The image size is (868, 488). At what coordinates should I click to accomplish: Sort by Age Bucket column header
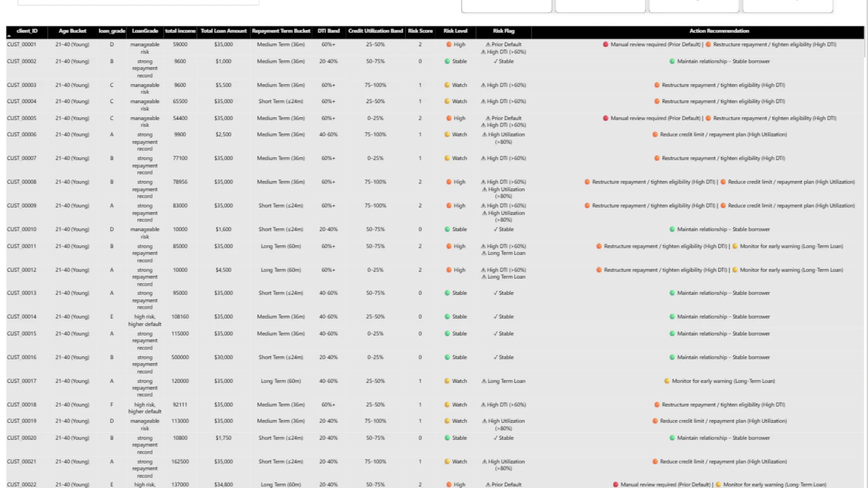72,31
